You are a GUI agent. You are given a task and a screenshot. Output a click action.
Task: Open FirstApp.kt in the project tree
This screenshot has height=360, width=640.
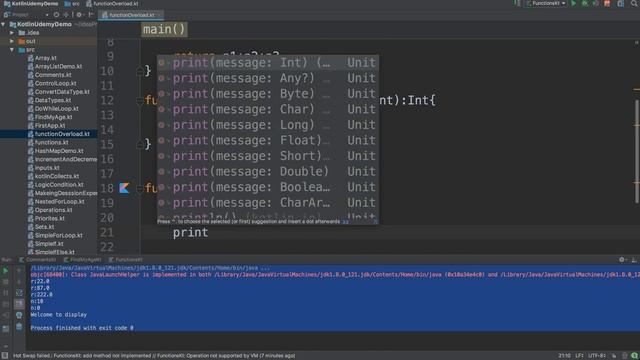tap(50, 126)
